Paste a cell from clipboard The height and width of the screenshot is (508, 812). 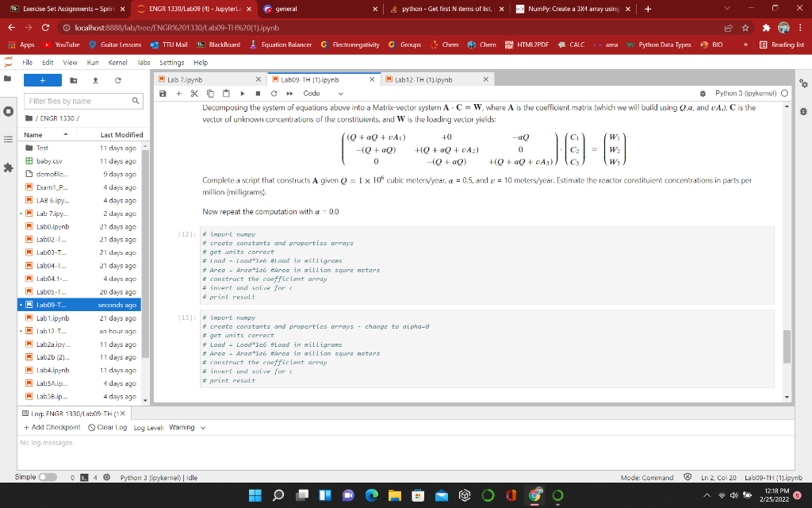click(x=225, y=93)
